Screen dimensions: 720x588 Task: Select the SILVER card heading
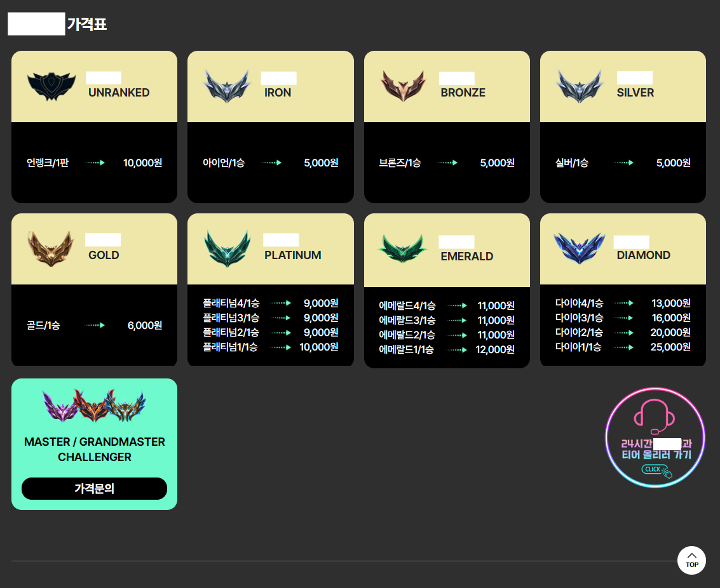click(635, 93)
